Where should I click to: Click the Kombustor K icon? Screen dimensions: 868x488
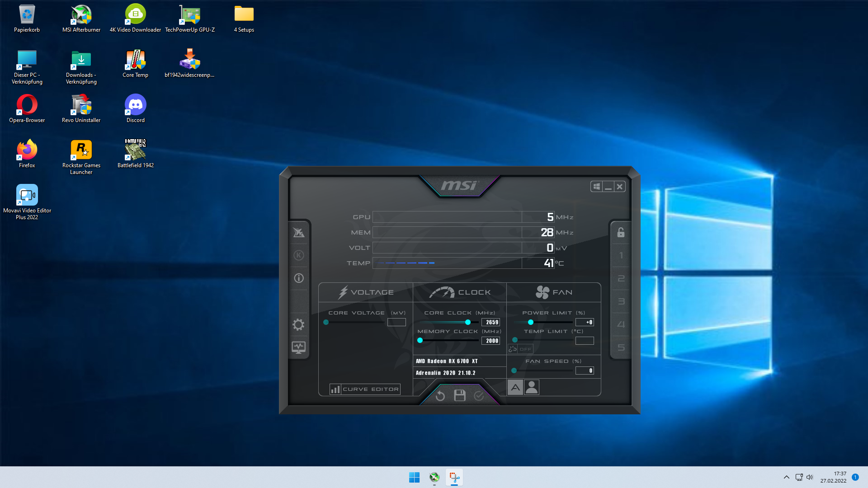(298, 255)
